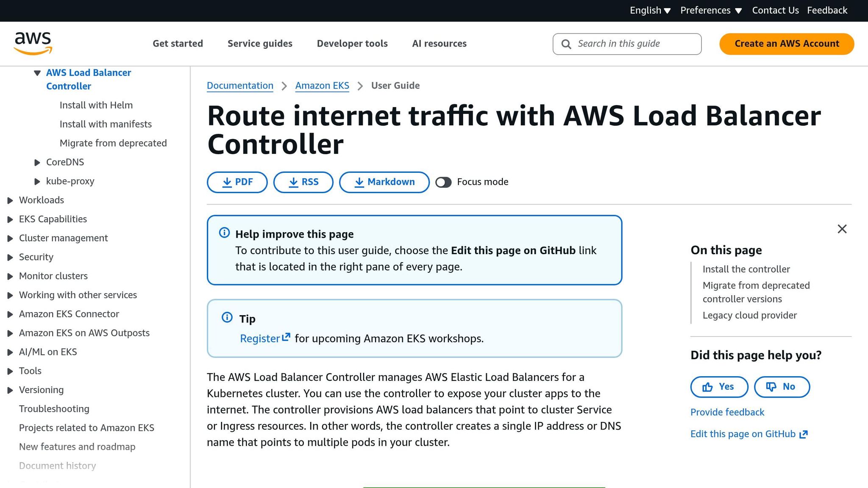Screen dimensions: 868x488
Task: Open Install with manifests page
Action: (106, 125)
